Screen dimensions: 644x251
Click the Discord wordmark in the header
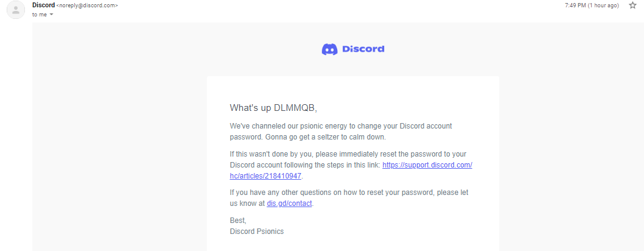tap(363, 49)
